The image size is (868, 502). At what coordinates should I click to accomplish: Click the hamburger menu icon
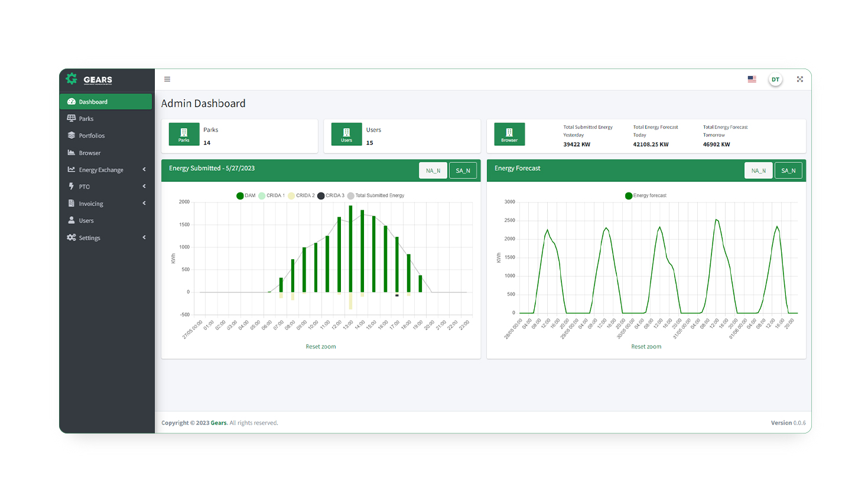pyautogui.click(x=167, y=79)
